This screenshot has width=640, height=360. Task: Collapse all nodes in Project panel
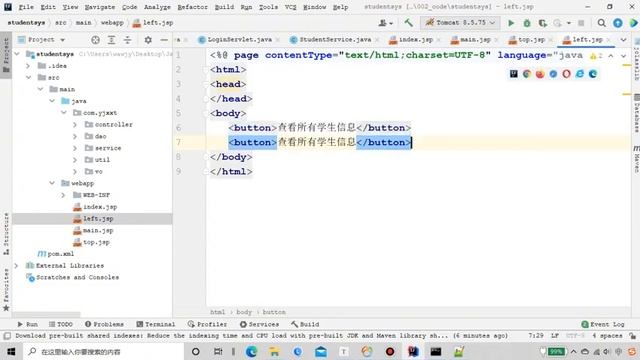[x=127, y=40]
